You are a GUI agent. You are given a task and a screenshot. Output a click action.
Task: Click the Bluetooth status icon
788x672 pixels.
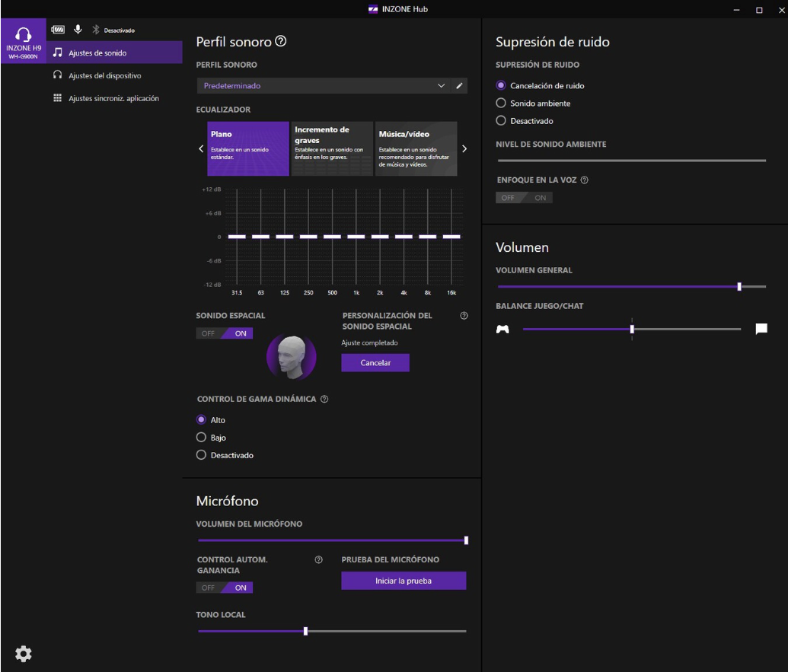tap(95, 30)
